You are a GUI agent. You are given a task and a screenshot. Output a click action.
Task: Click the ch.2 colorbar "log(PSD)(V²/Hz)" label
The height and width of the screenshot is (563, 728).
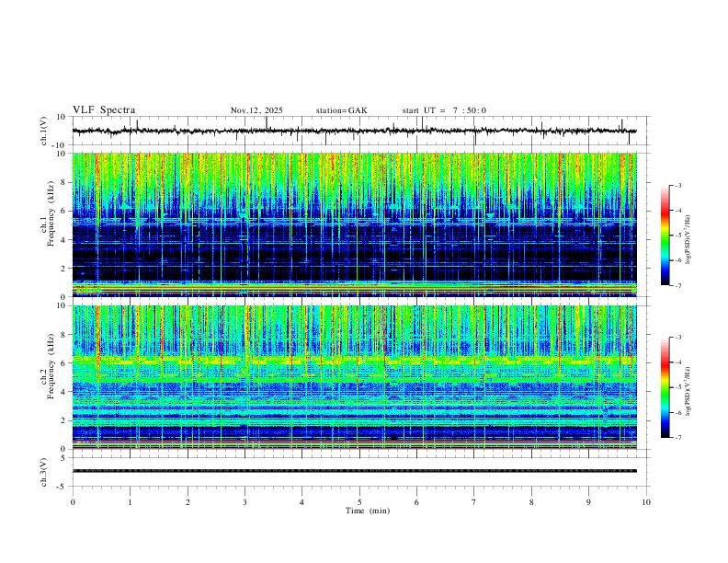(x=688, y=392)
